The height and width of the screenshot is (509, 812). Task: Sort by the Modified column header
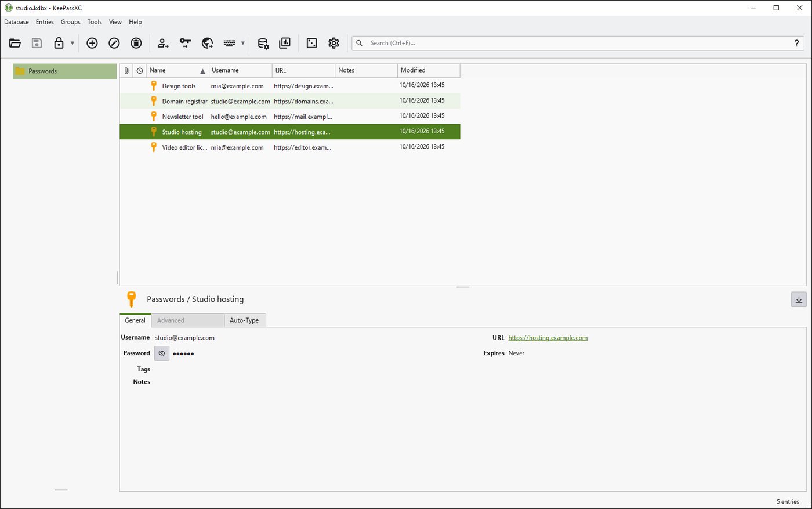[x=429, y=70]
